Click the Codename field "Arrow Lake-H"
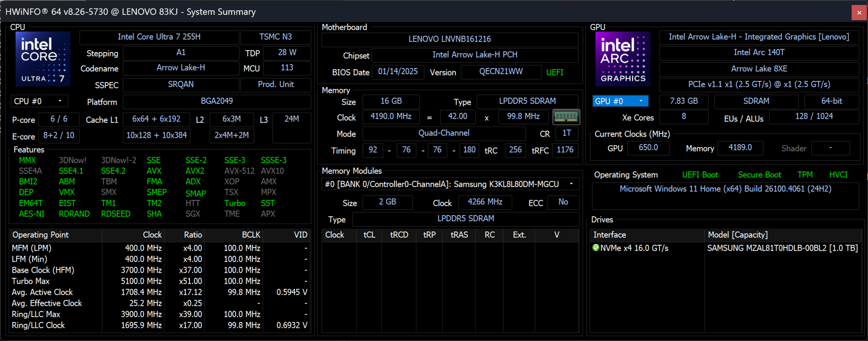 point(181,68)
